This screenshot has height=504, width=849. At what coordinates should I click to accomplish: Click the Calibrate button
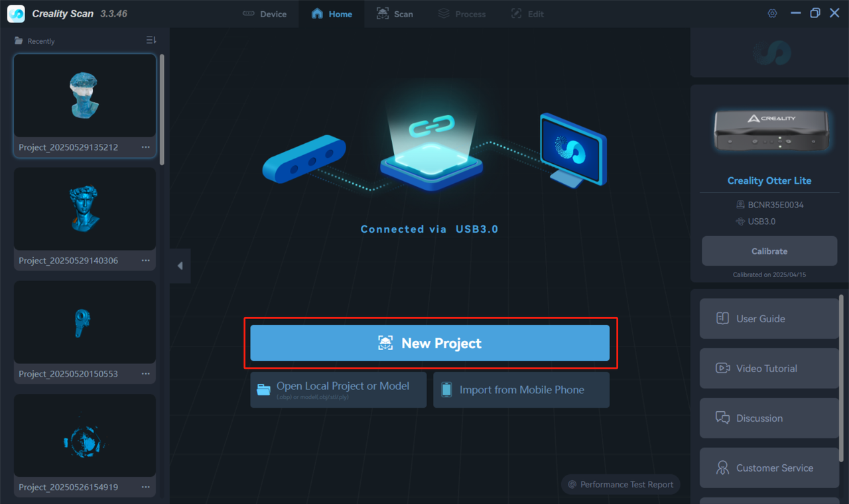tap(769, 251)
